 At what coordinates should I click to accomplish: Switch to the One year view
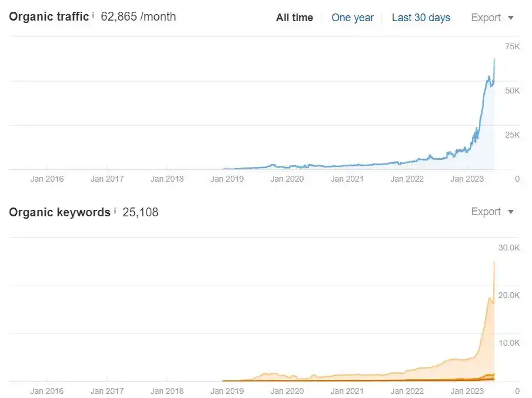coord(353,18)
